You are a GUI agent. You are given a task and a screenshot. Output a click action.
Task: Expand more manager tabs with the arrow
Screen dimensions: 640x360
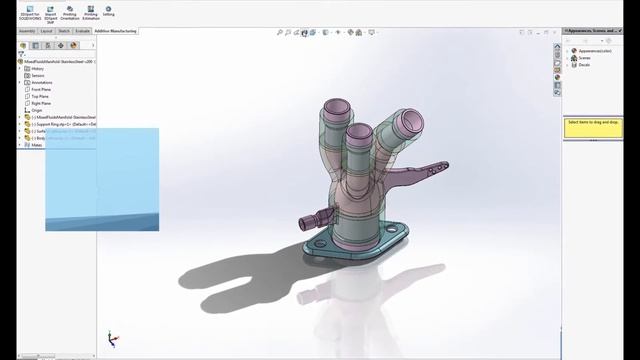coord(93,45)
